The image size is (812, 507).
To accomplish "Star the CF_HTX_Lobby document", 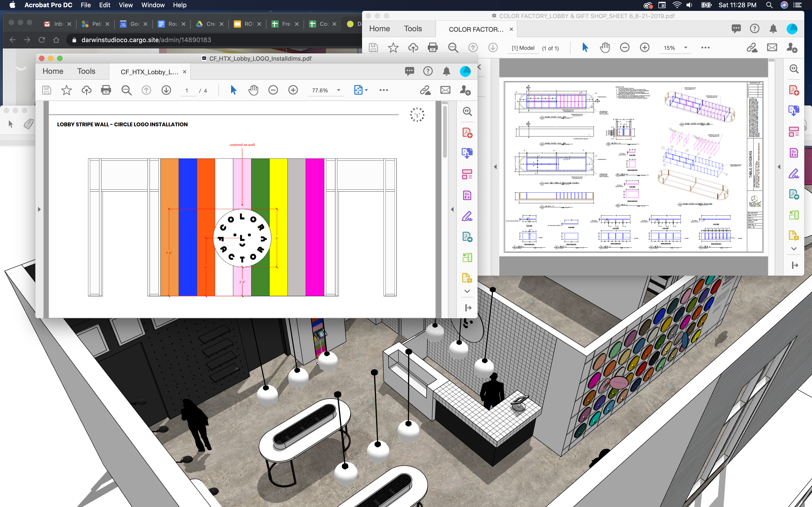I will pyautogui.click(x=66, y=90).
